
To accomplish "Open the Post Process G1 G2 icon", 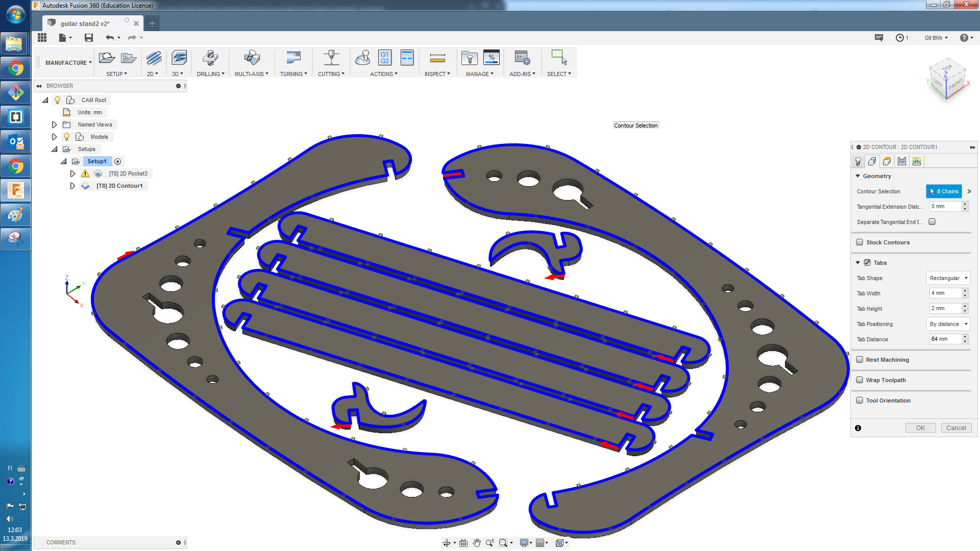I will point(384,58).
